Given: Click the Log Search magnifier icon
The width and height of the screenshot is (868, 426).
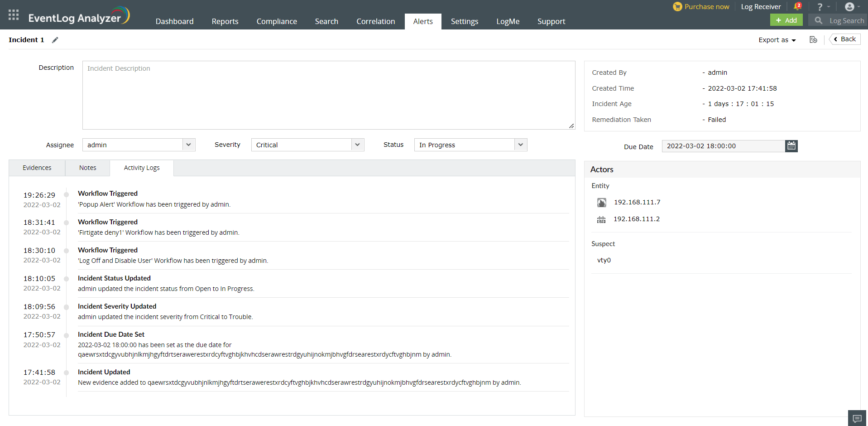Looking at the screenshot, I should [818, 20].
